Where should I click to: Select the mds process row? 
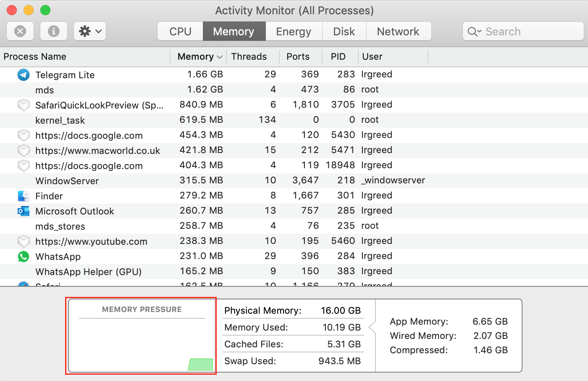pos(294,90)
